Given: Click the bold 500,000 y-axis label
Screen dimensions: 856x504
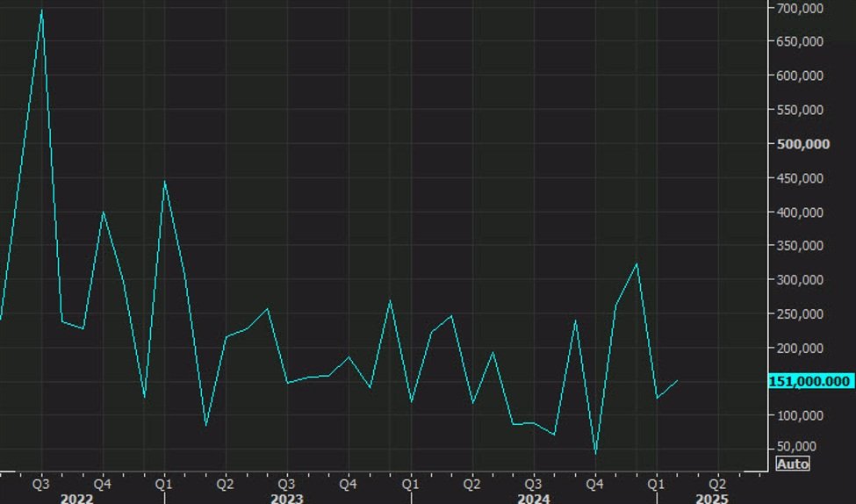Looking at the screenshot, I should point(802,144).
